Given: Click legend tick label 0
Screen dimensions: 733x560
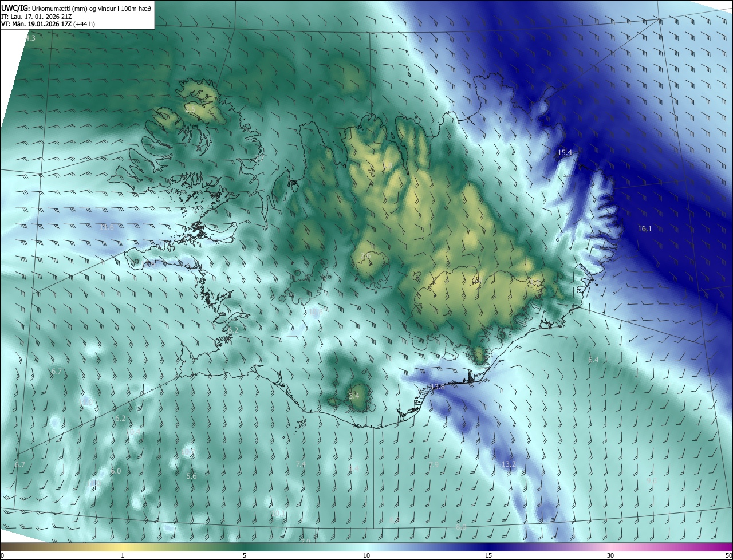Looking at the screenshot, I should tap(2, 555).
